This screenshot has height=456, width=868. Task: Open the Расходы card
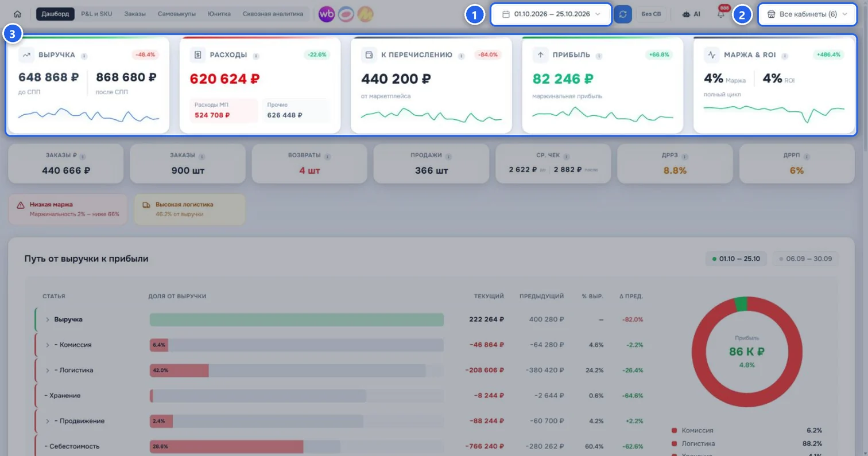(260, 85)
